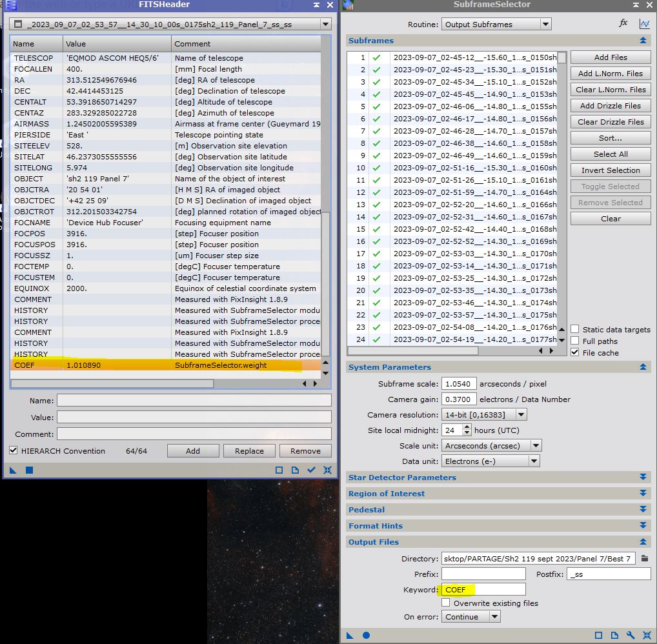Enable Full paths checkbox
Screen dimensions: 657x644
coord(575,341)
